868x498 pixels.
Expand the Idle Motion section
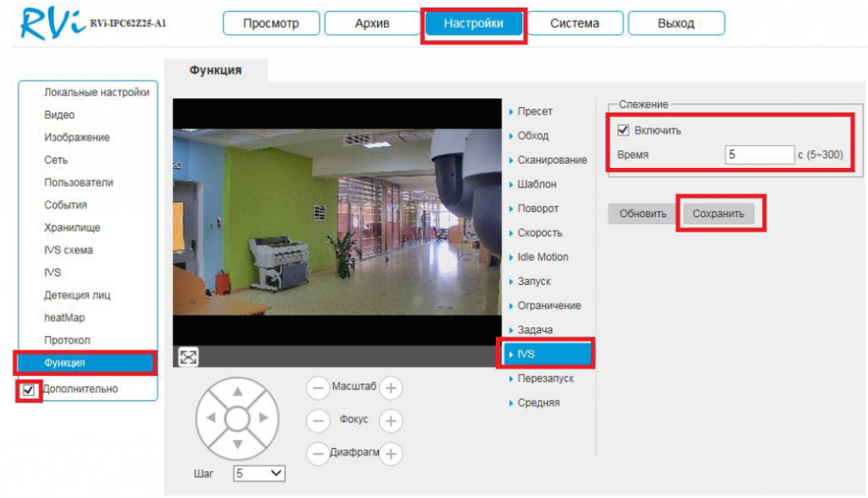542,257
